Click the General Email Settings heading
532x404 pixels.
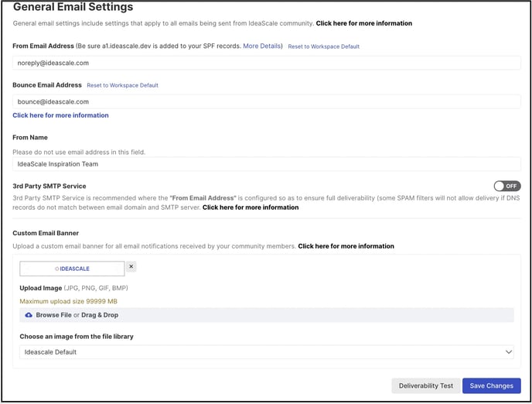click(x=73, y=7)
